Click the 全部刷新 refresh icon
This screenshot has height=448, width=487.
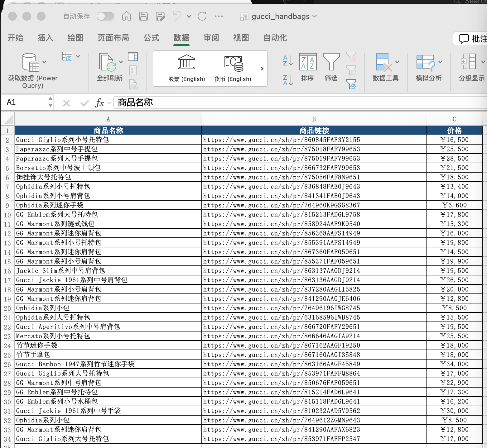tap(108, 62)
